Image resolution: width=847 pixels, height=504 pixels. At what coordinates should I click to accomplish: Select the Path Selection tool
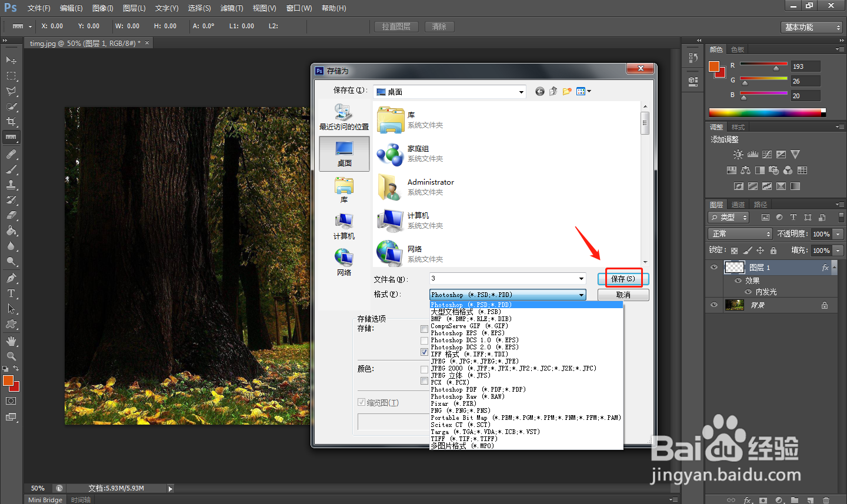point(11,309)
